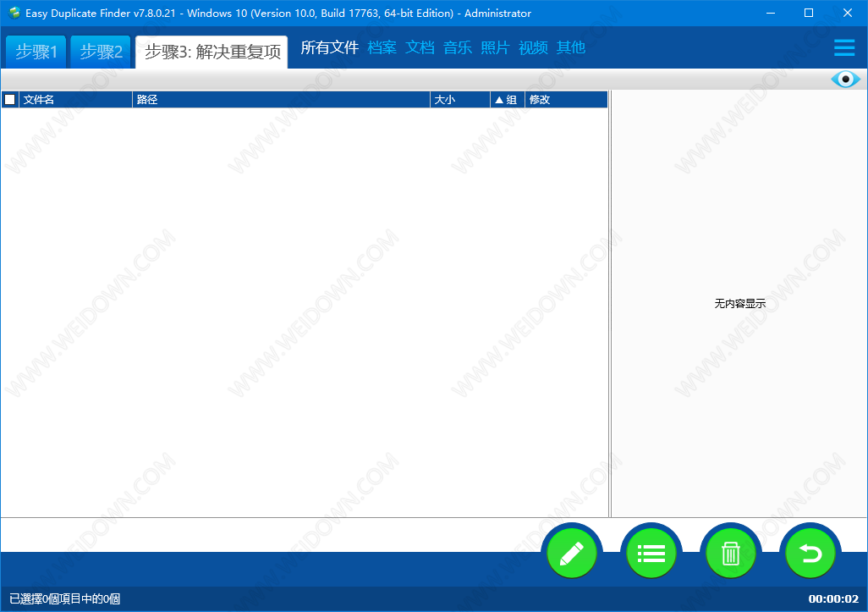This screenshot has width=868, height=612.
Task: Filter results by 照片
Action: pos(495,47)
